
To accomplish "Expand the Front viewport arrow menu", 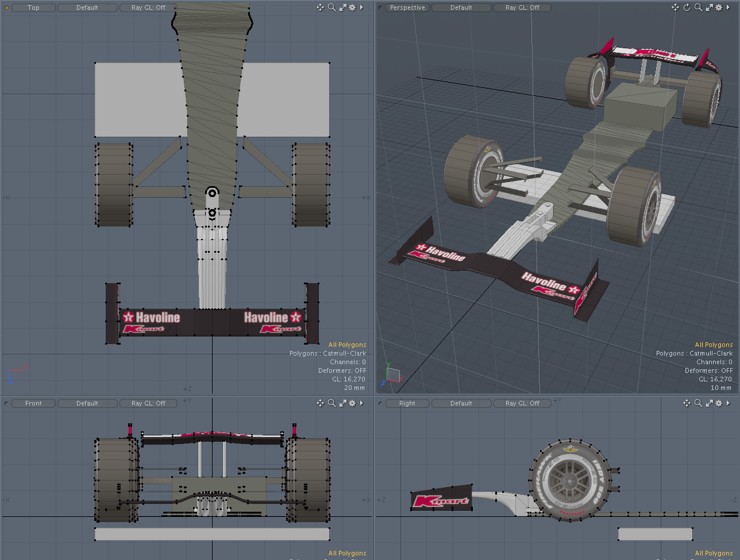I will coord(361,403).
